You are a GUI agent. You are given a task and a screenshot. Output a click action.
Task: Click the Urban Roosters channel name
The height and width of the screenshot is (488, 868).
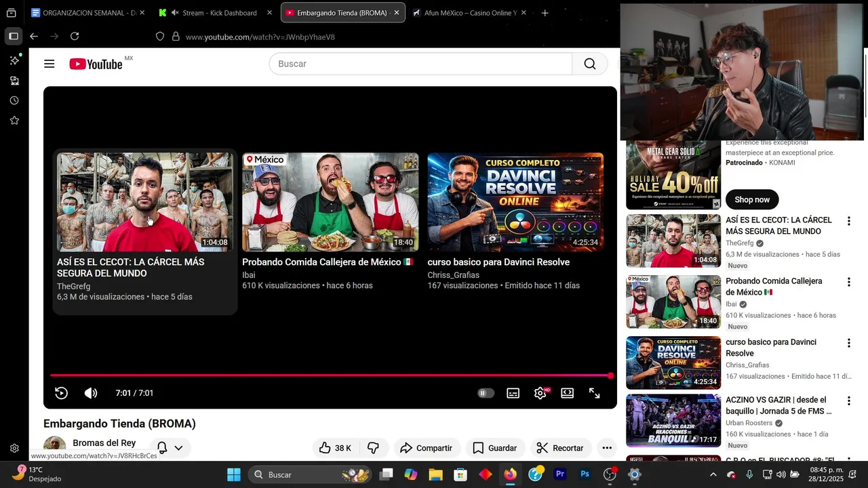(x=749, y=423)
